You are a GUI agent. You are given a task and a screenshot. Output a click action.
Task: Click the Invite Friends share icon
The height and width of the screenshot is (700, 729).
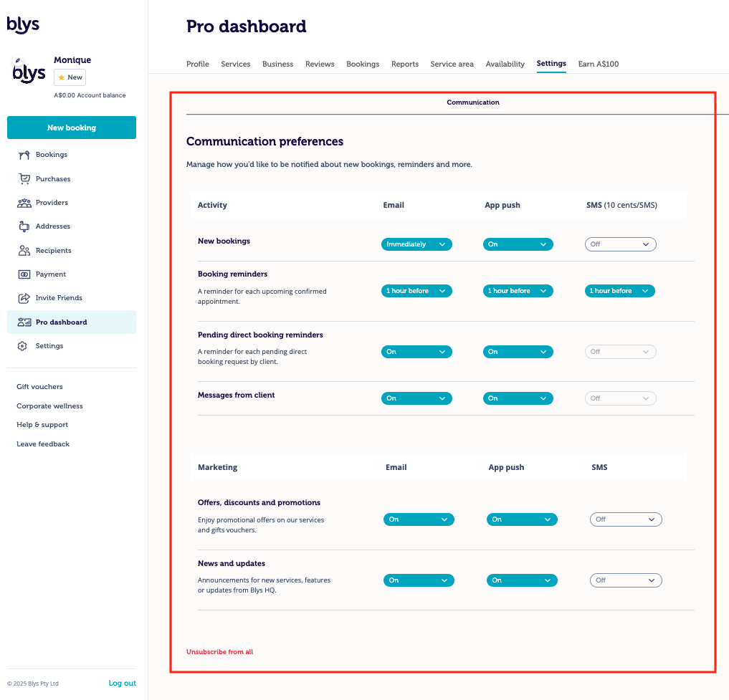coord(24,298)
